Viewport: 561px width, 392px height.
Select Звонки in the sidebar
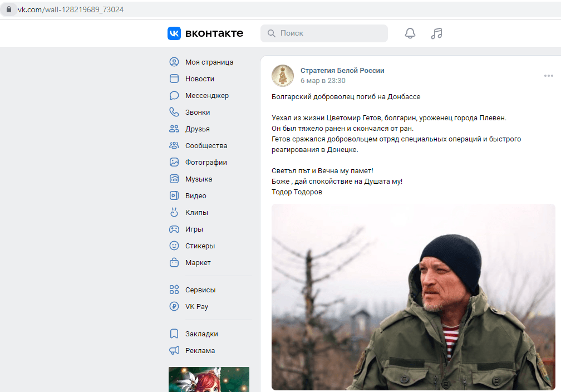point(198,112)
